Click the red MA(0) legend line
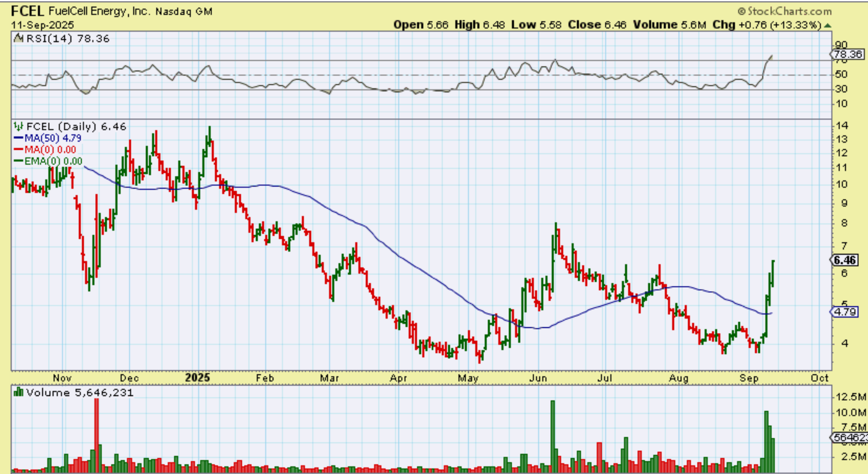This screenshot has height=474, width=868. (x=18, y=150)
